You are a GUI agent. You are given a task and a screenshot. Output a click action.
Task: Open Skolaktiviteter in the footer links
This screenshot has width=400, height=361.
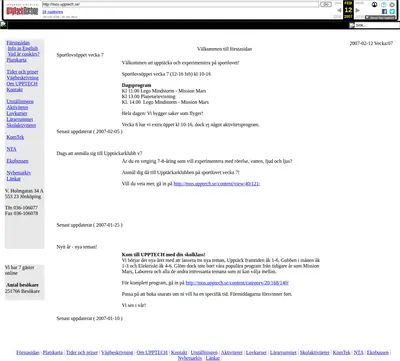(315, 352)
